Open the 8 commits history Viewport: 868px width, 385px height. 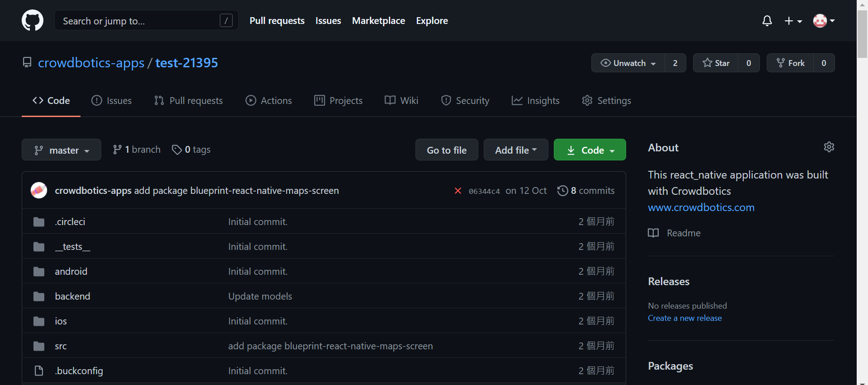586,191
